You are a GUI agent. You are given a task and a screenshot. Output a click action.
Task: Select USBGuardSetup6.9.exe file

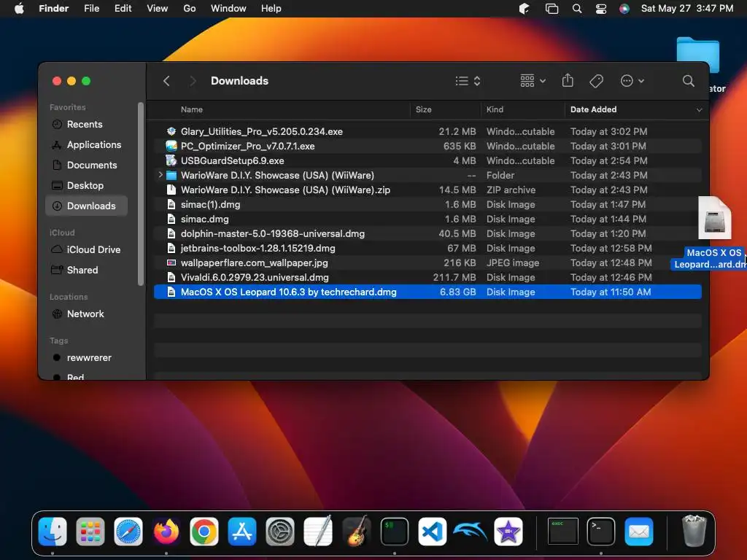(427, 161)
